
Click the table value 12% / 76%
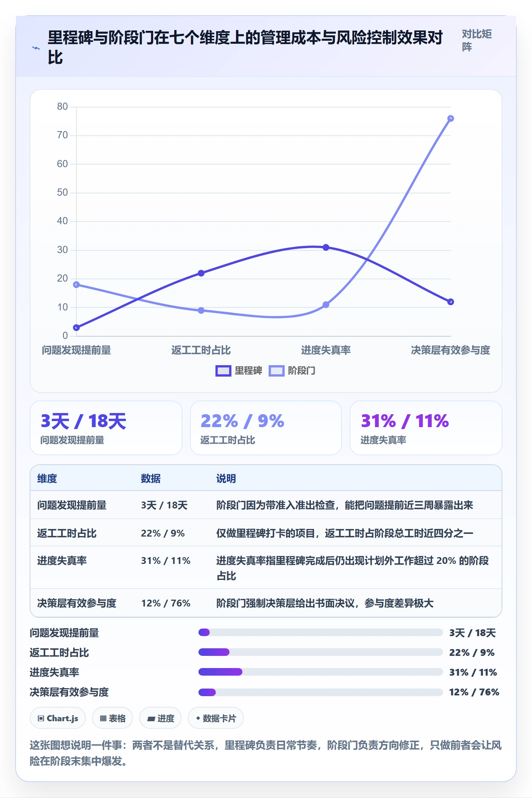(166, 603)
